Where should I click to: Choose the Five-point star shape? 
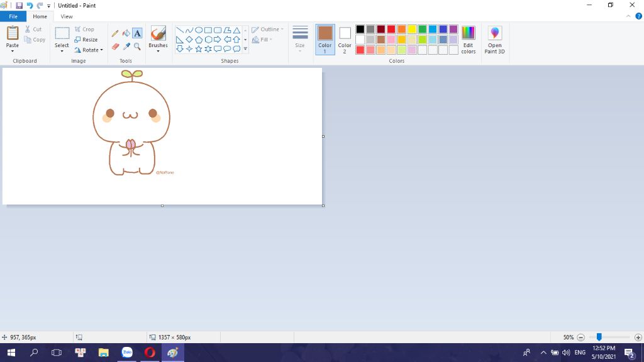199,49
